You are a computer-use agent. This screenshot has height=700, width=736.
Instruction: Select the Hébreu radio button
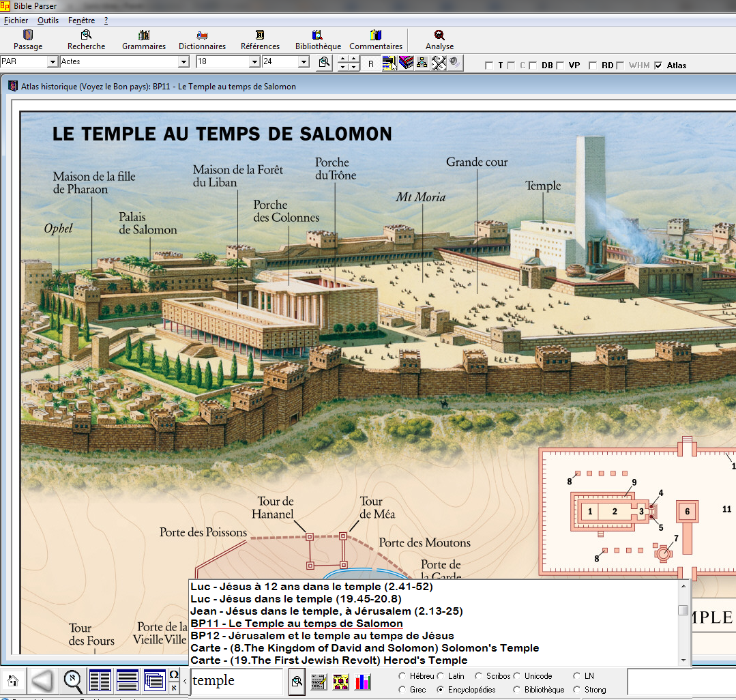[x=402, y=676]
